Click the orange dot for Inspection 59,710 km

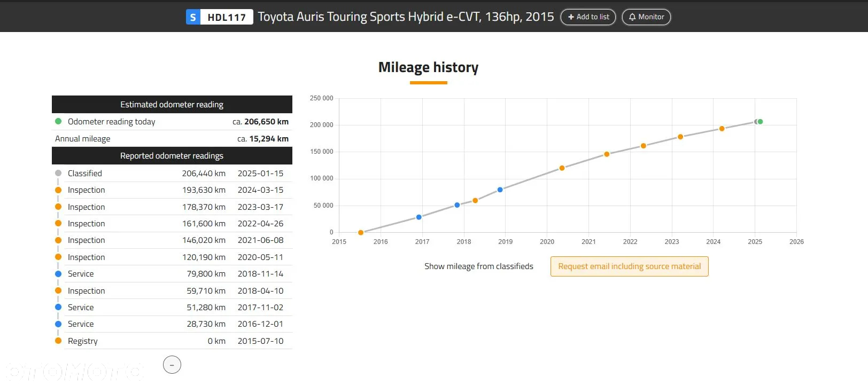(x=58, y=290)
